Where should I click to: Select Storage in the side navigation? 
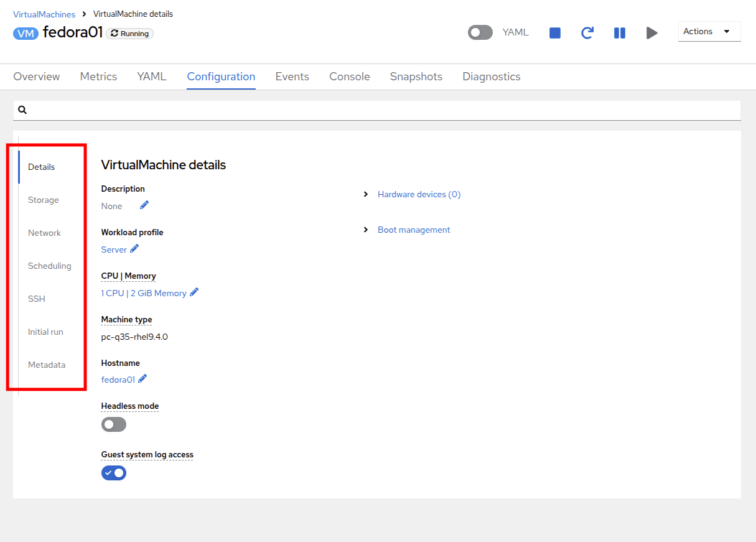pyautogui.click(x=44, y=200)
